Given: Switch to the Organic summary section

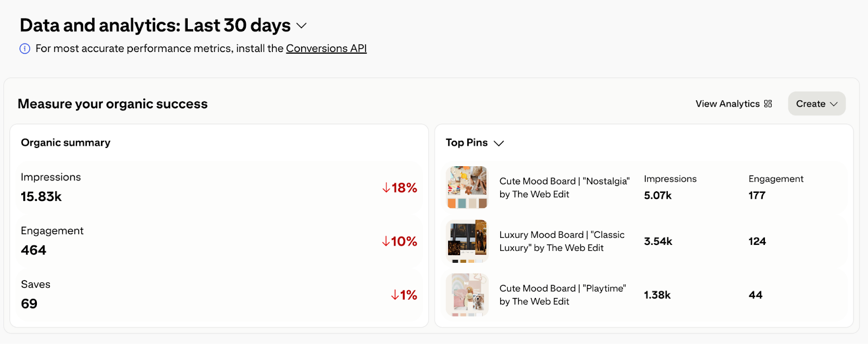Looking at the screenshot, I should [x=65, y=142].
